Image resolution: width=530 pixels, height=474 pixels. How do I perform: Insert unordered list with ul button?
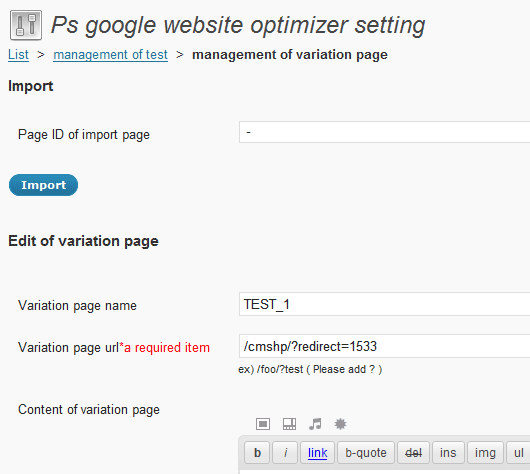click(x=519, y=452)
